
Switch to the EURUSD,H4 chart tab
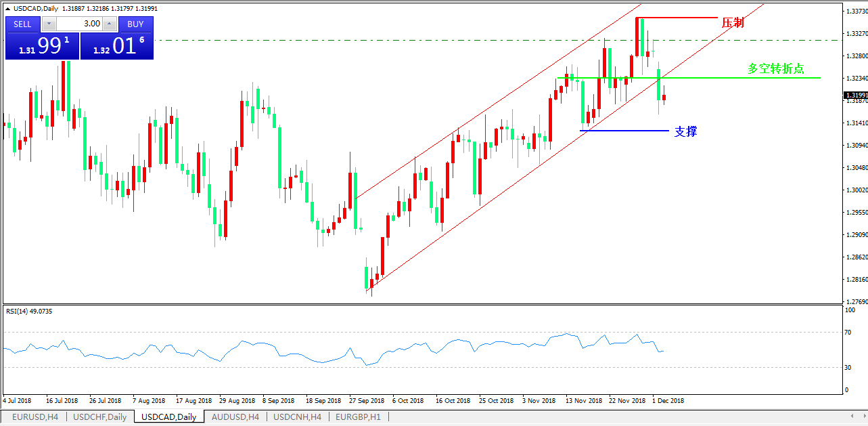(x=35, y=417)
